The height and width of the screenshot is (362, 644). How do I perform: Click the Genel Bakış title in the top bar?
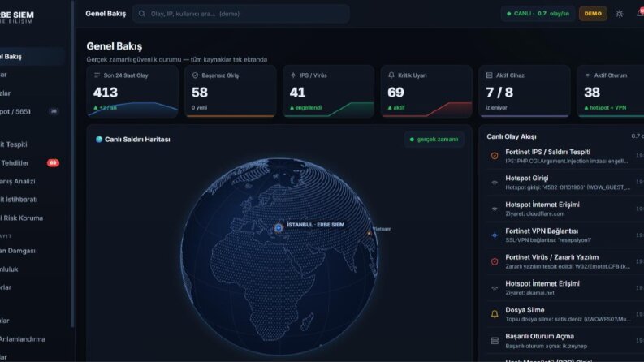click(106, 14)
